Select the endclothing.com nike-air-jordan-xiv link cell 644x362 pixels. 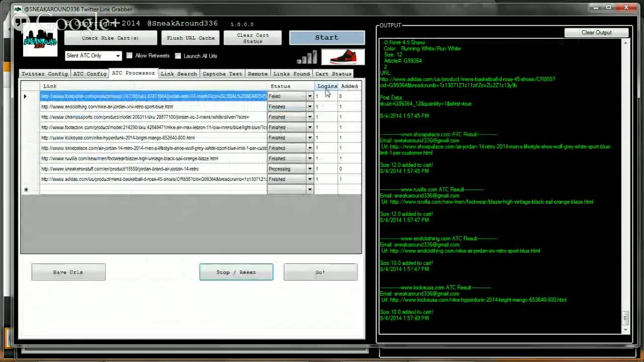(153, 107)
